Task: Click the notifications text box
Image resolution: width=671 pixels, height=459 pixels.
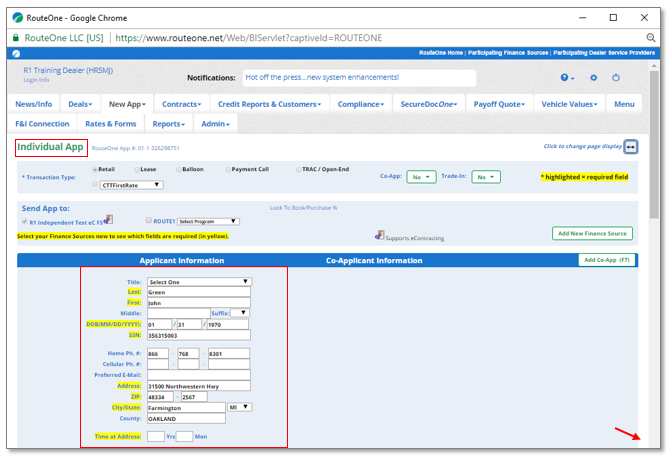Action: (x=359, y=78)
